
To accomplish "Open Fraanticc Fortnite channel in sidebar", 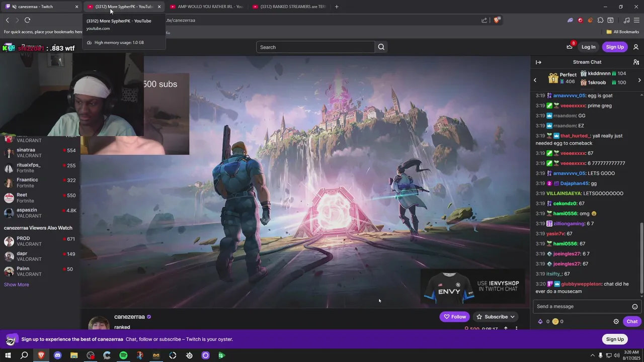I will click(40, 183).
